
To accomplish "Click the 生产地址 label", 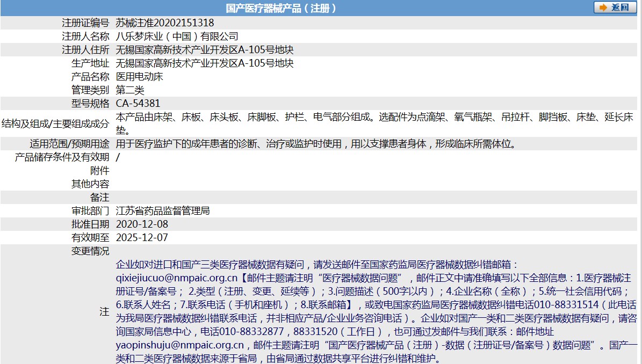I will [90, 63].
